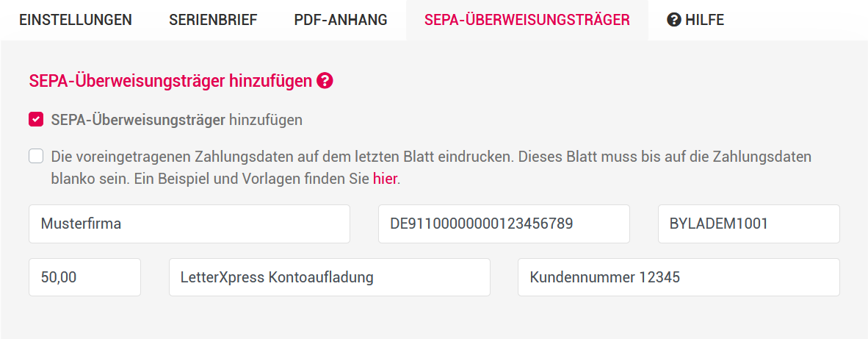Select the amount field with 50,00
Screen dimensions: 868x339
pos(84,277)
